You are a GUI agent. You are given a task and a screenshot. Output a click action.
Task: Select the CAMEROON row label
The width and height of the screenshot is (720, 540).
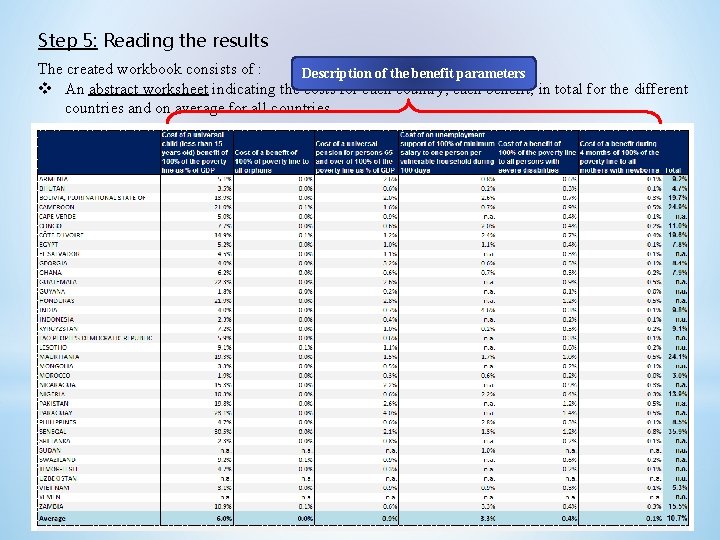tap(57, 207)
